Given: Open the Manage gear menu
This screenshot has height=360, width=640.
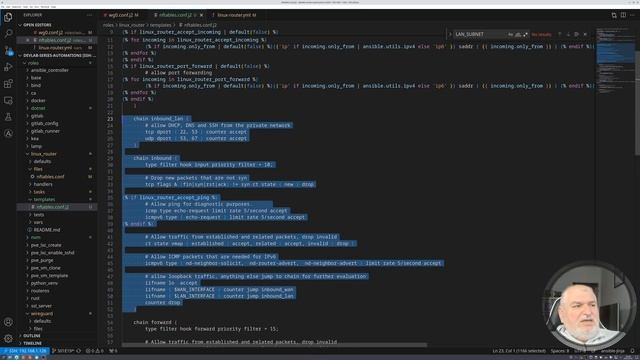Looking at the screenshot, I should tap(8, 338).
